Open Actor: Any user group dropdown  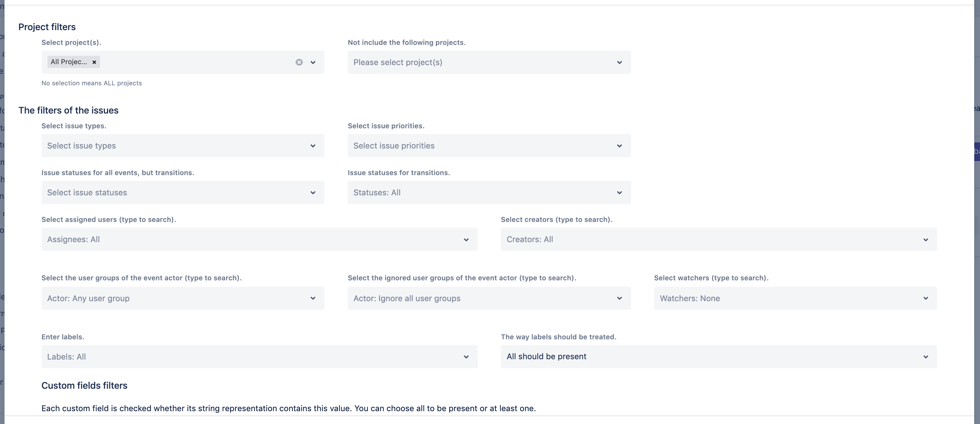182,298
